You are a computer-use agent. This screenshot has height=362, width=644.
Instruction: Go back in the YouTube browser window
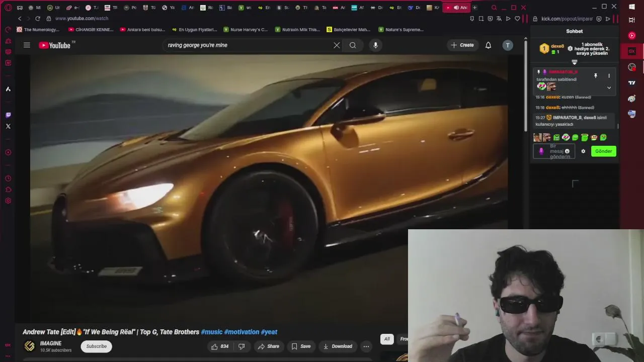point(20,19)
